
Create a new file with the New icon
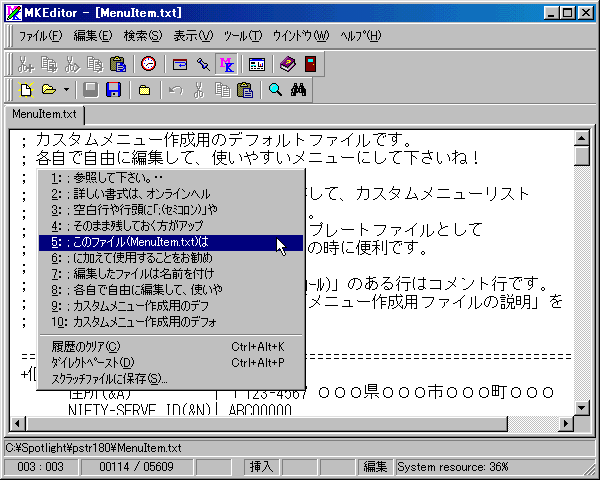[26, 90]
